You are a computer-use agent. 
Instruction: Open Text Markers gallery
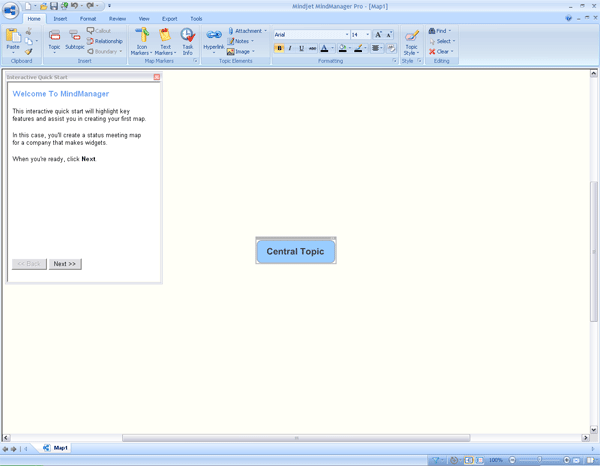165,41
